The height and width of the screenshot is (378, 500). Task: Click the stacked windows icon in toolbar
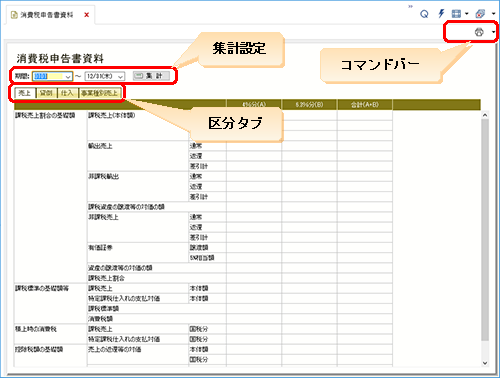pyautogui.click(x=480, y=14)
